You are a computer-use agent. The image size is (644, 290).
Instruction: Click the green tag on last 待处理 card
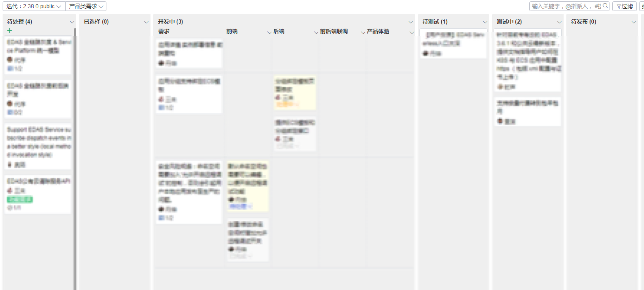[20, 200]
